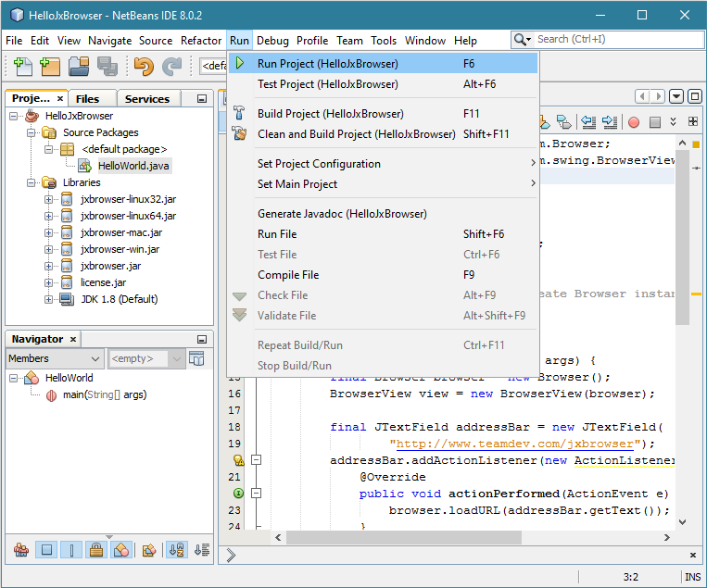The image size is (707, 588).
Task: Click the Open Project toolbar icon
Action: pos(79,67)
